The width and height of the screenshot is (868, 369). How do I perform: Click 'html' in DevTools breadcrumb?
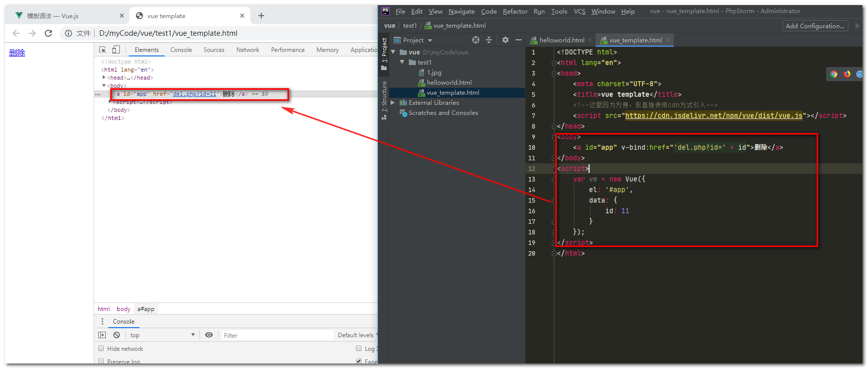pos(104,309)
